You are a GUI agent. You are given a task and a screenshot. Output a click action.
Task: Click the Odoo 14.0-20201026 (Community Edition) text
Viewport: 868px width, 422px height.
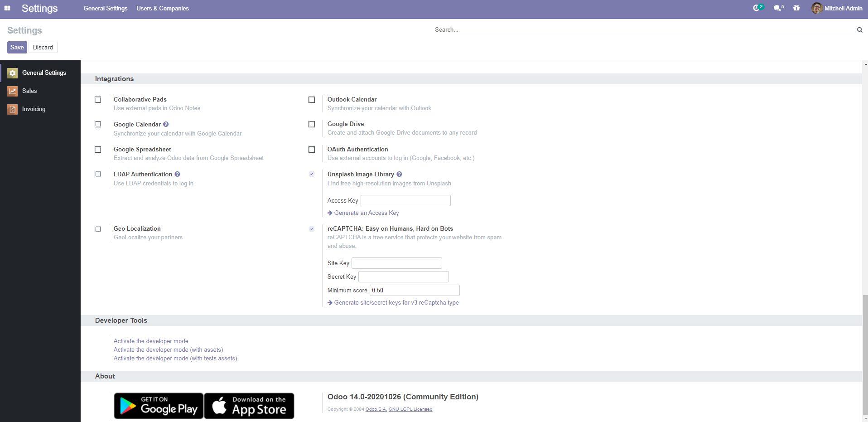[403, 397]
